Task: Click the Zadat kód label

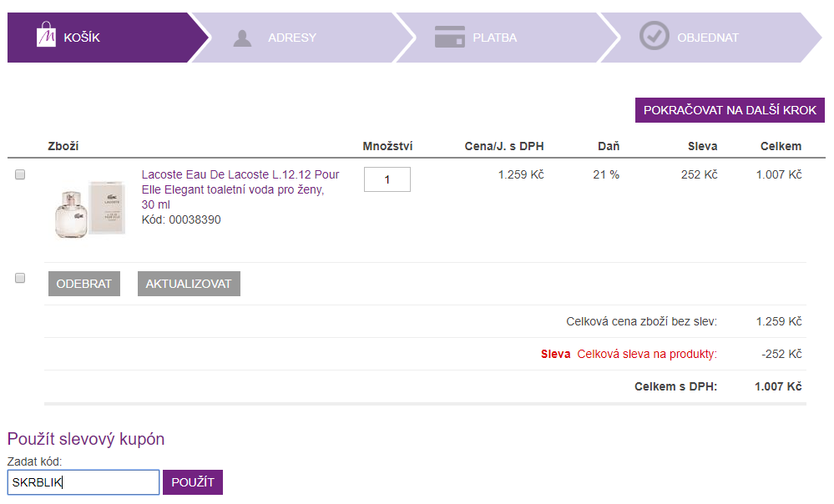Action: (34, 461)
